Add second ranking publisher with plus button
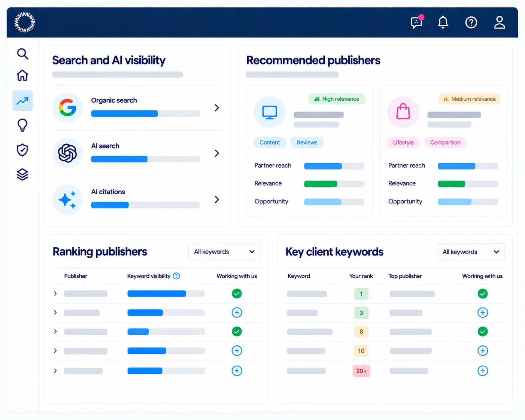 [x=237, y=313]
